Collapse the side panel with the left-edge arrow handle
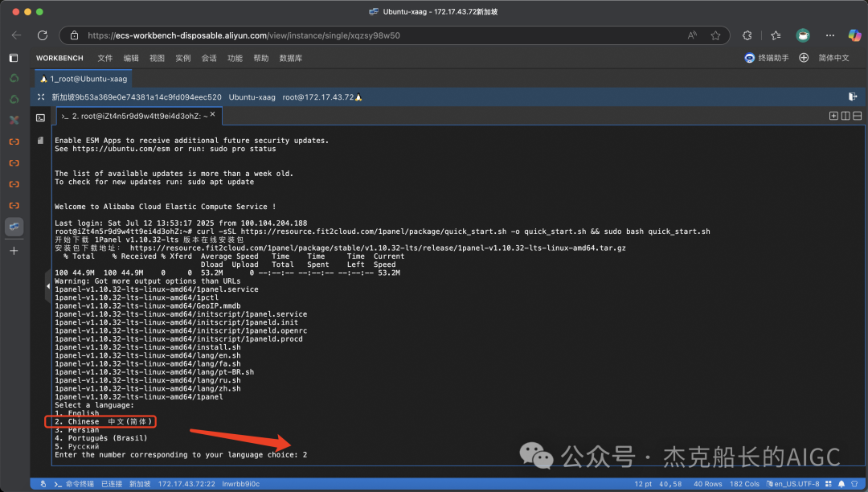868x492 pixels. (x=48, y=286)
